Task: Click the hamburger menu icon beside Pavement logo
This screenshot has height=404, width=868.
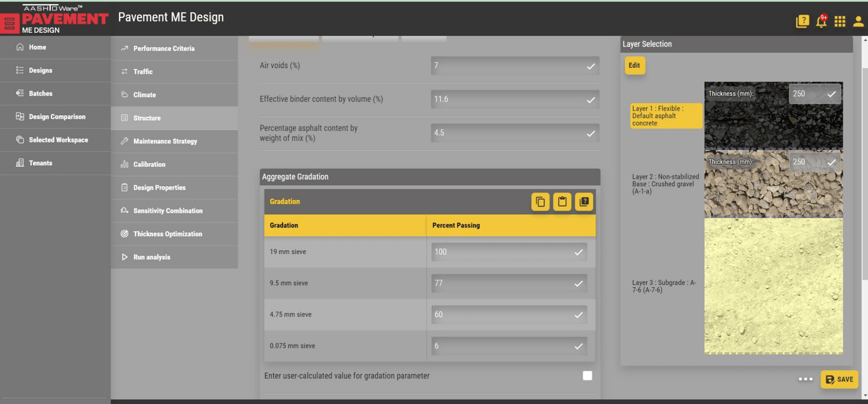Action: coord(10,23)
